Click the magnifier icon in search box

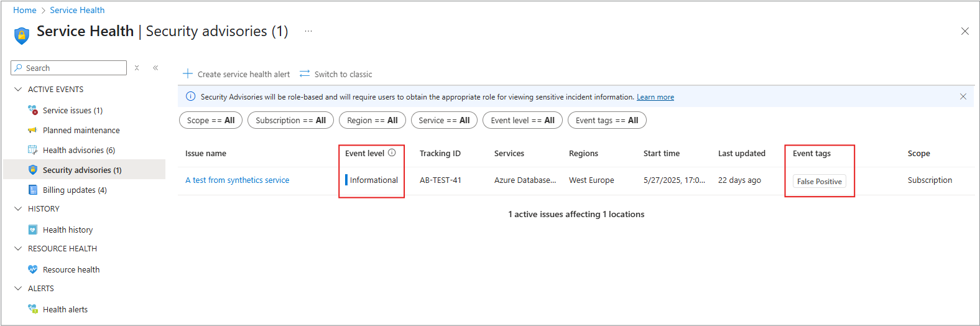[x=19, y=68]
